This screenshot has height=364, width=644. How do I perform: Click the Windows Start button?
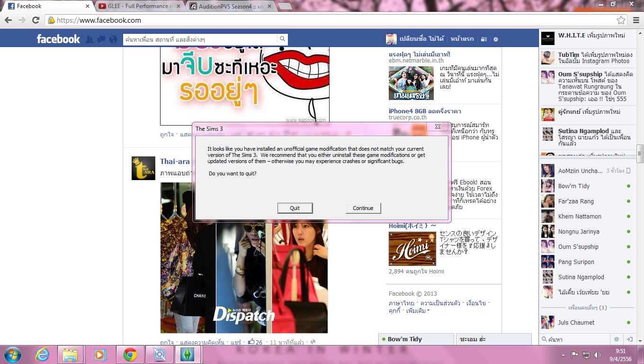12,355
